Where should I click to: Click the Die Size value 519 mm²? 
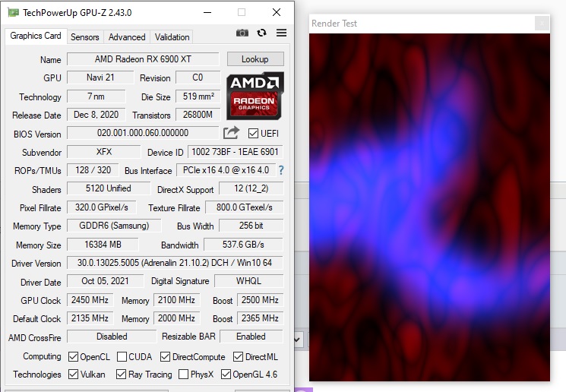tap(198, 96)
